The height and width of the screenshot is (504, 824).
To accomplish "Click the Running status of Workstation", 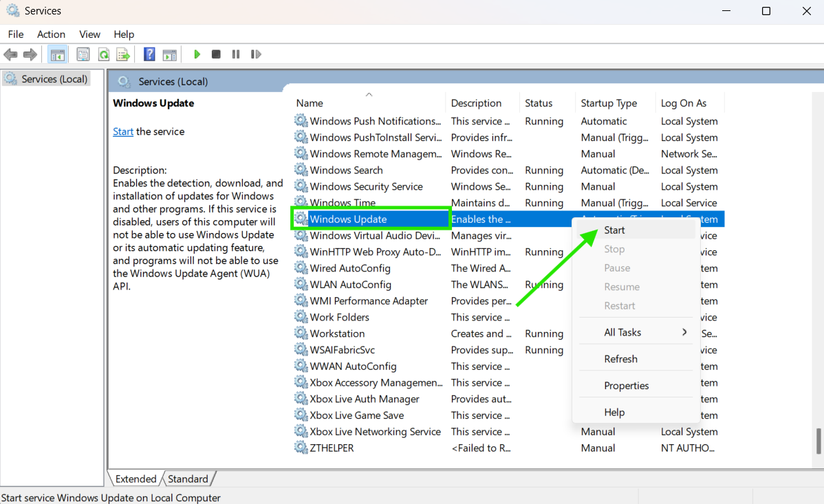I will tap(544, 333).
